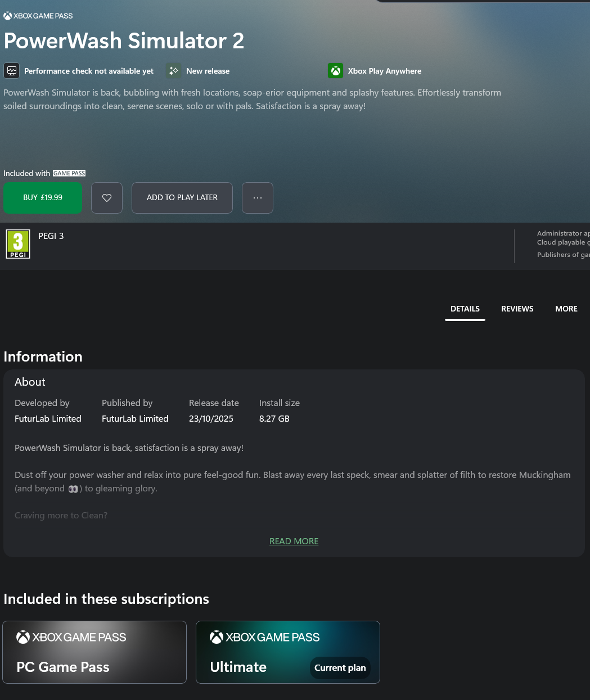Image resolution: width=590 pixels, height=700 pixels.
Task: Click the Xbox Game Pass logo at top
Action: (x=38, y=16)
